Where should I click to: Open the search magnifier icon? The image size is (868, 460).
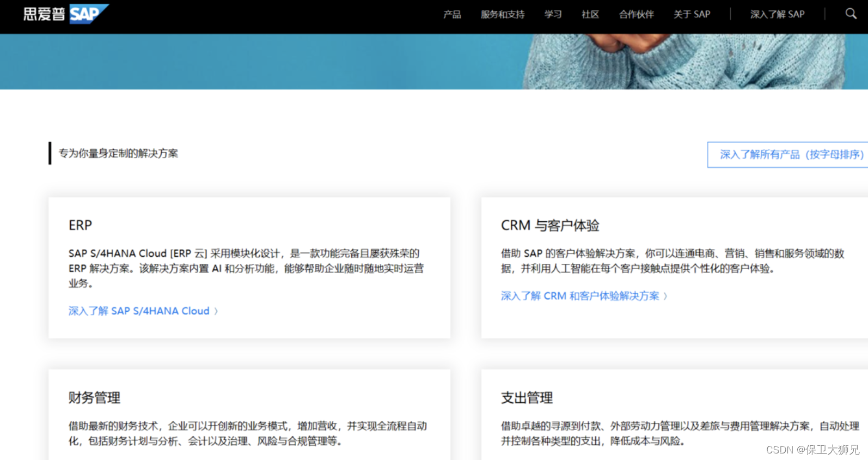coord(851,14)
